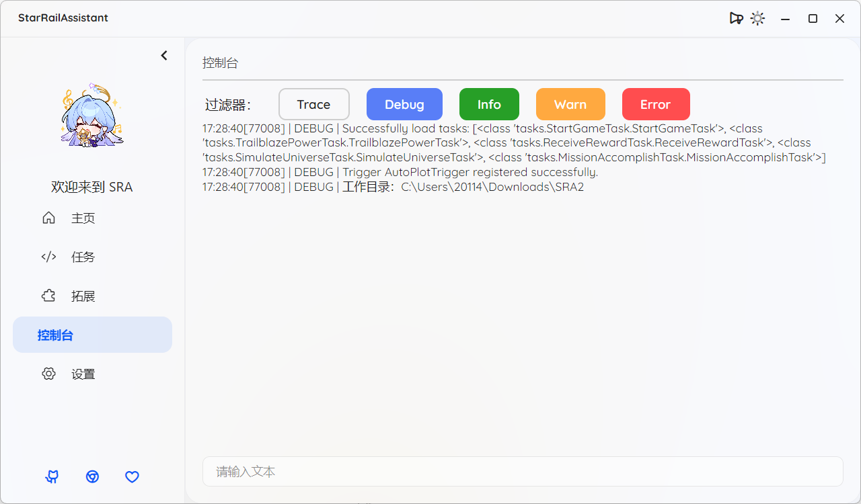
Task: Focus the 请输入文本 command input box
Action: [x=522, y=472]
